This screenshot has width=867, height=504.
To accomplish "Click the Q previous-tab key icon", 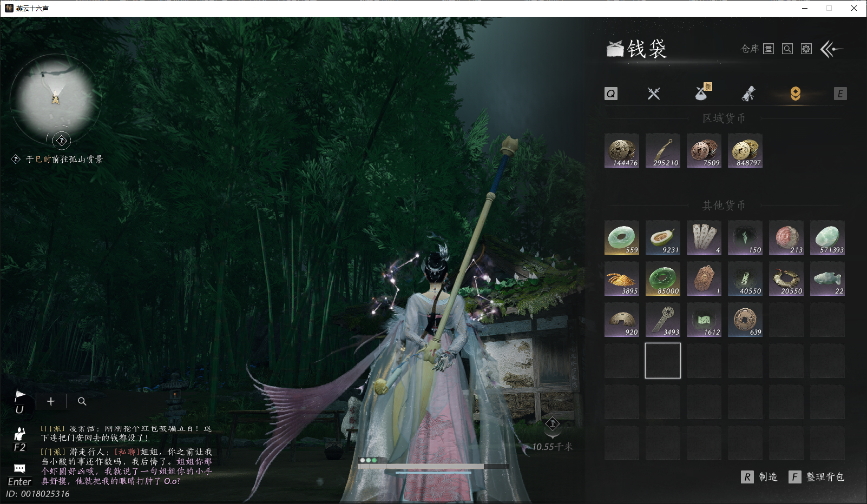I will pyautogui.click(x=611, y=94).
